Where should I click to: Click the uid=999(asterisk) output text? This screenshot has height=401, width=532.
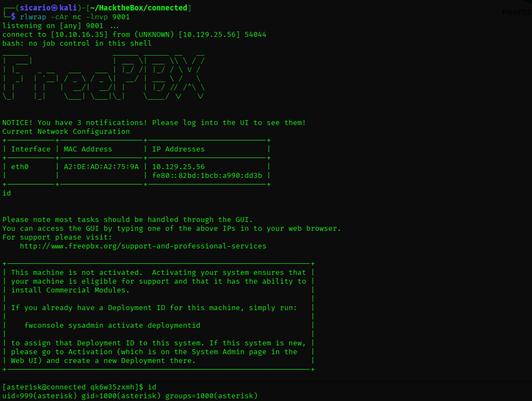[x=40, y=396]
